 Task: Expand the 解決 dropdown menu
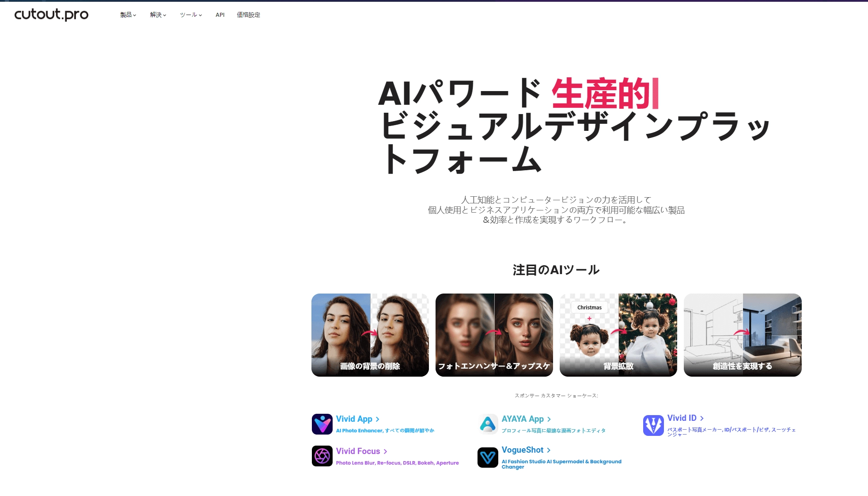pyautogui.click(x=157, y=14)
